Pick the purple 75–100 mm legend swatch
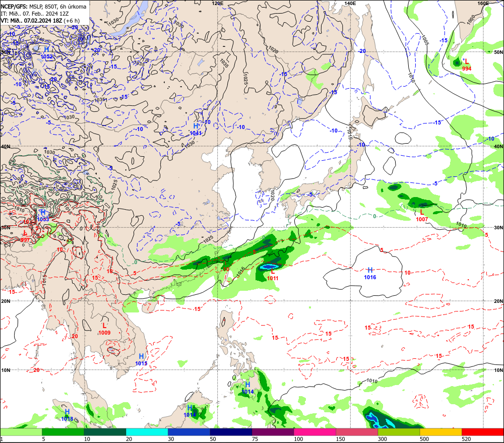The image size is (504, 443). point(273,432)
